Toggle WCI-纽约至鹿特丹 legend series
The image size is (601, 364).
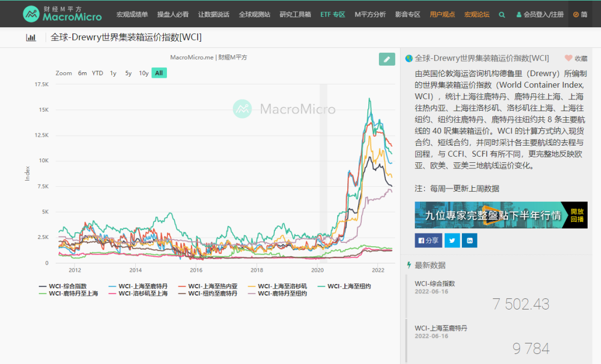click(208, 293)
